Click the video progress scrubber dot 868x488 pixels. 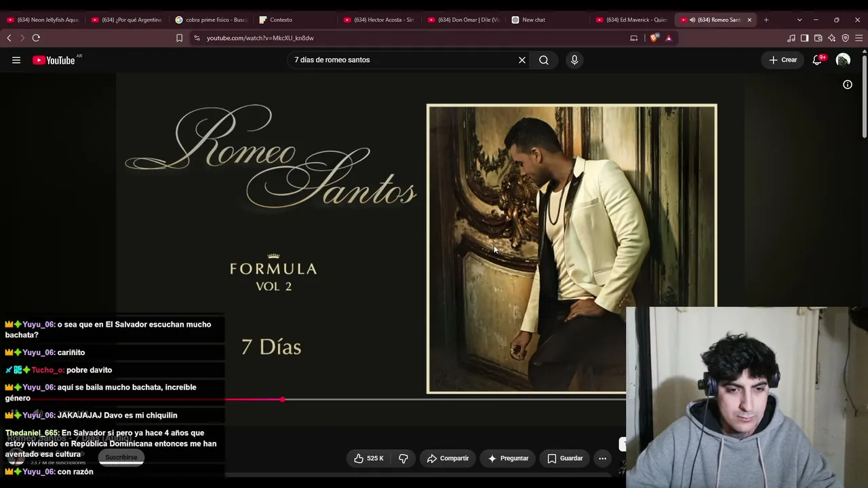point(282,400)
